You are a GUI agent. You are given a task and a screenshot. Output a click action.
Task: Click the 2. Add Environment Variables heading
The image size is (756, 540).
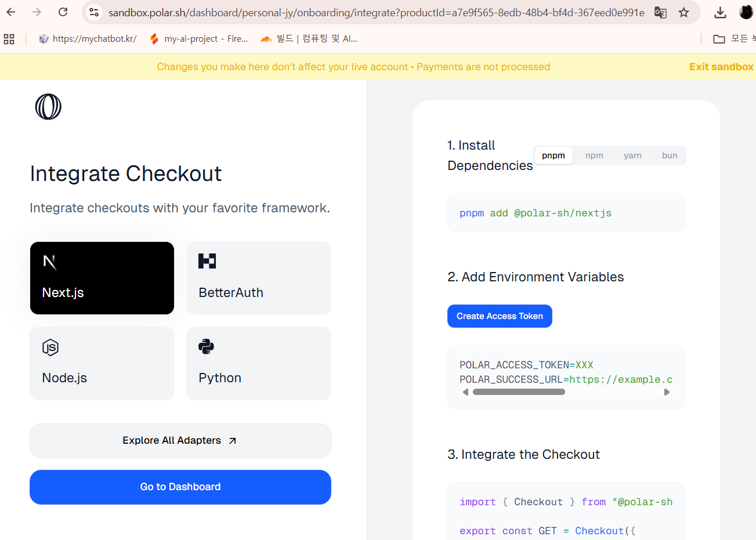pos(536,277)
